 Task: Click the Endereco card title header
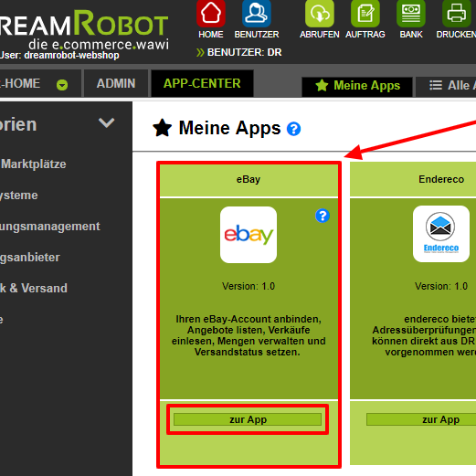[413, 180]
